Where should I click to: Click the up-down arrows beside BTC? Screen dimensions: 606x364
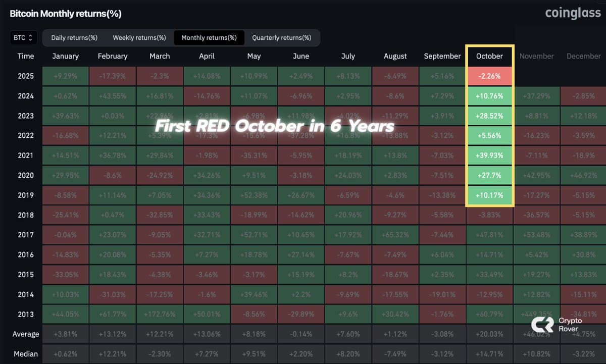[30, 37]
